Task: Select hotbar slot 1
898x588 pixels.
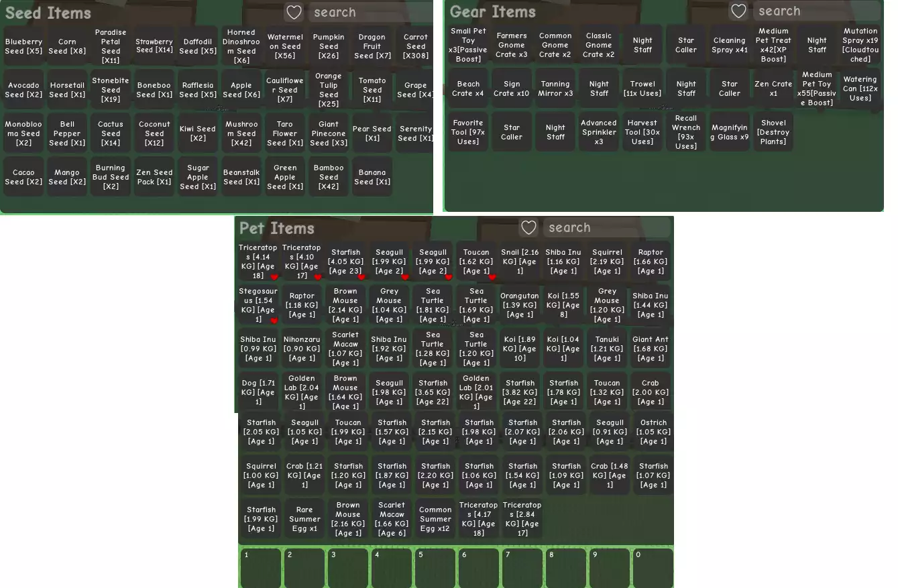Action: pos(260,568)
